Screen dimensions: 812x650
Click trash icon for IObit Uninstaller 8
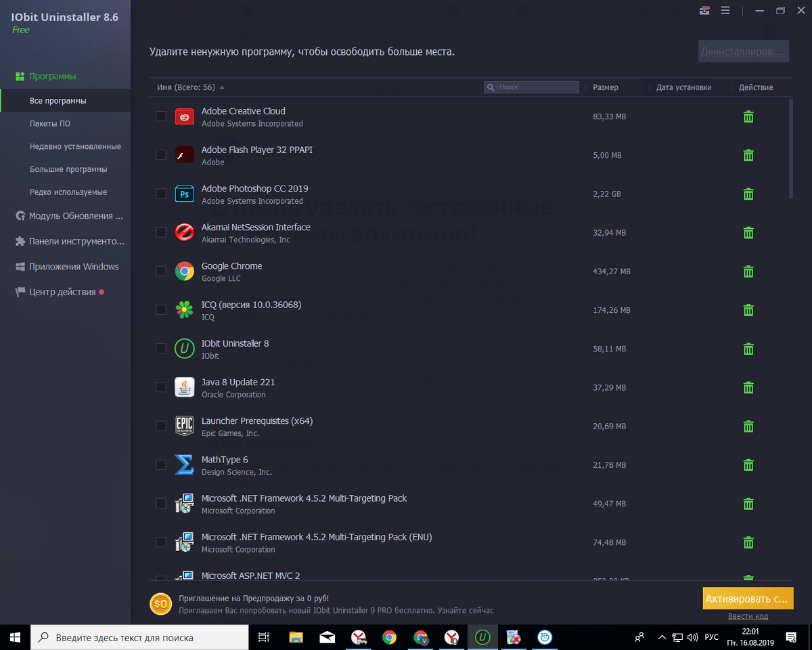(x=748, y=349)
